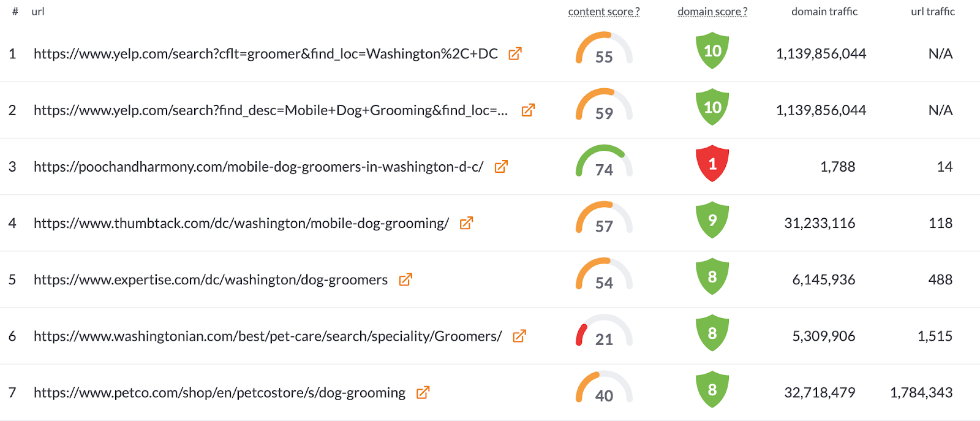Click row number 4 in the results table
Screen dimensions: 980x421
12,223
